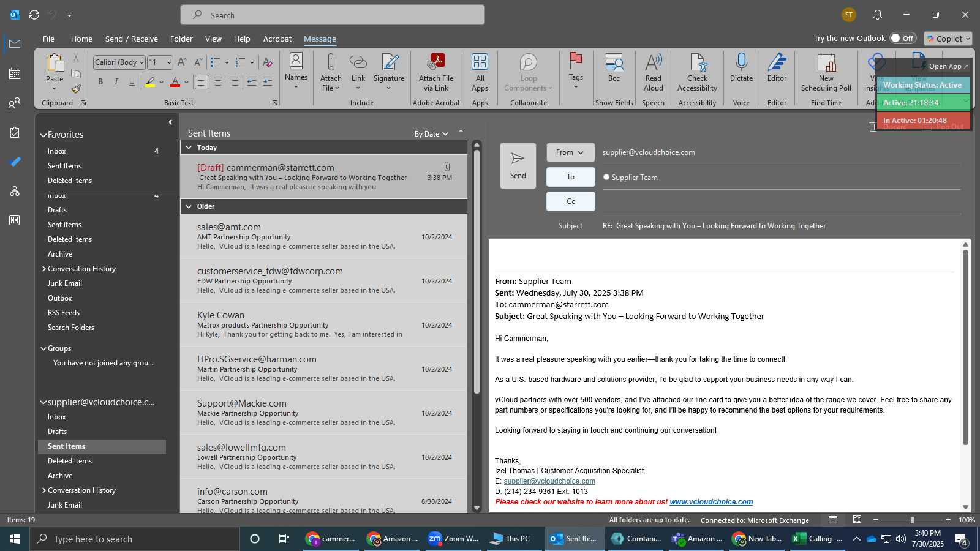Switch to Normal view in status bar
Viewport: 980px width, 551px height.
(833, 520)
